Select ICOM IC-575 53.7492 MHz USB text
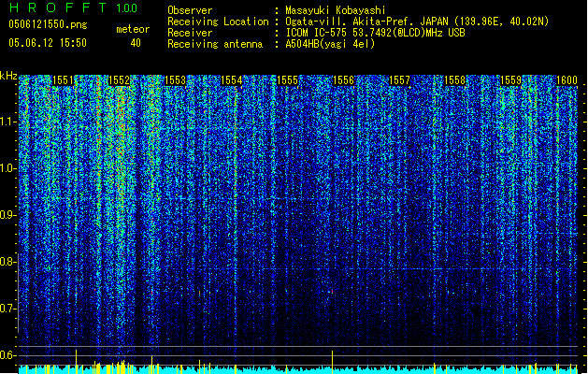Screen dimensions: 588x374 [376, 33]
